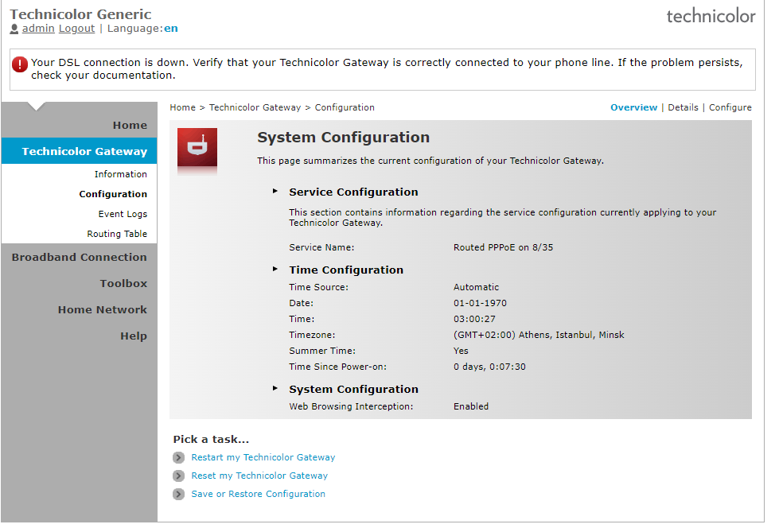Click the Service Configuration heading
The height and width of the screenshot is (532, 779).
click(354, 192)
